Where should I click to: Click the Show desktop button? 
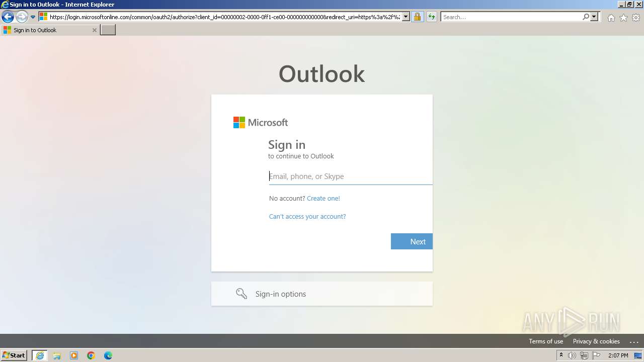tap(638, 355)
